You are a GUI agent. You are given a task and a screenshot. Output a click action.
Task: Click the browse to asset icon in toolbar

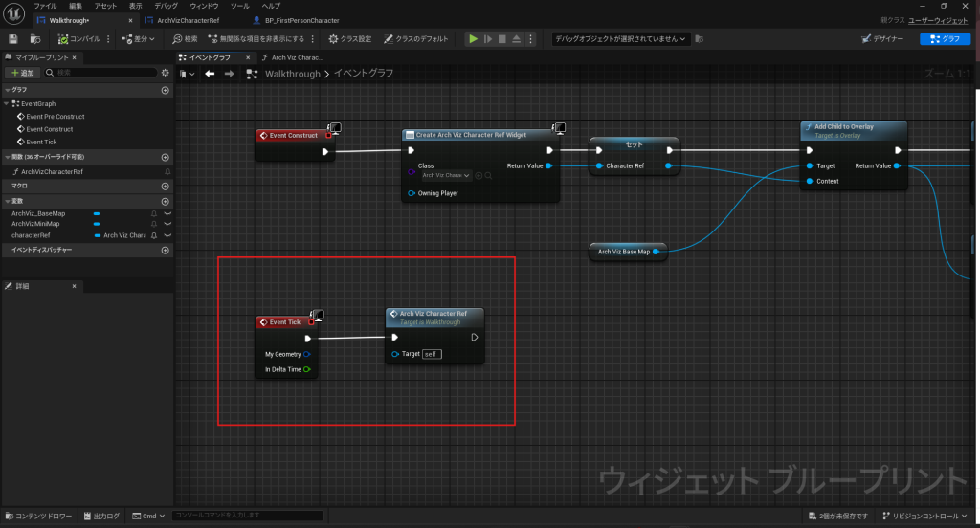[x=35, y=39]
